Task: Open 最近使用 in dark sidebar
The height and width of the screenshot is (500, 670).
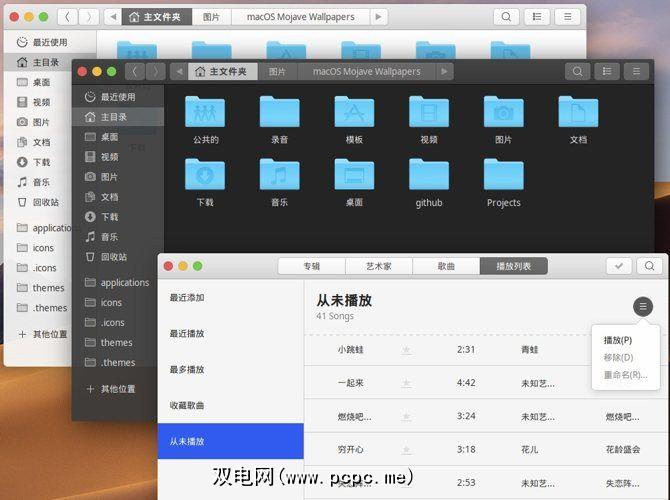Action: (x=118, y=97)
